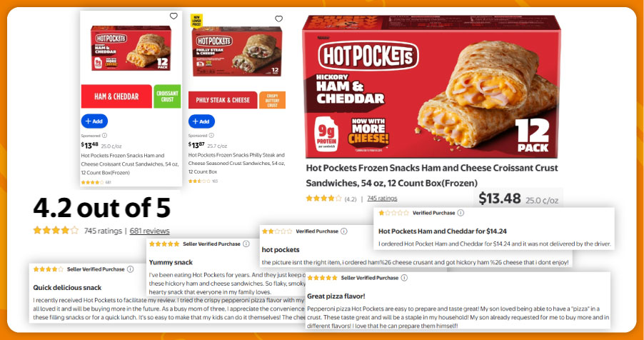Add Philly Steak & Cheese Hot Pockets to cart
This screenshot has height=340, width=644.
click(201, 121)
